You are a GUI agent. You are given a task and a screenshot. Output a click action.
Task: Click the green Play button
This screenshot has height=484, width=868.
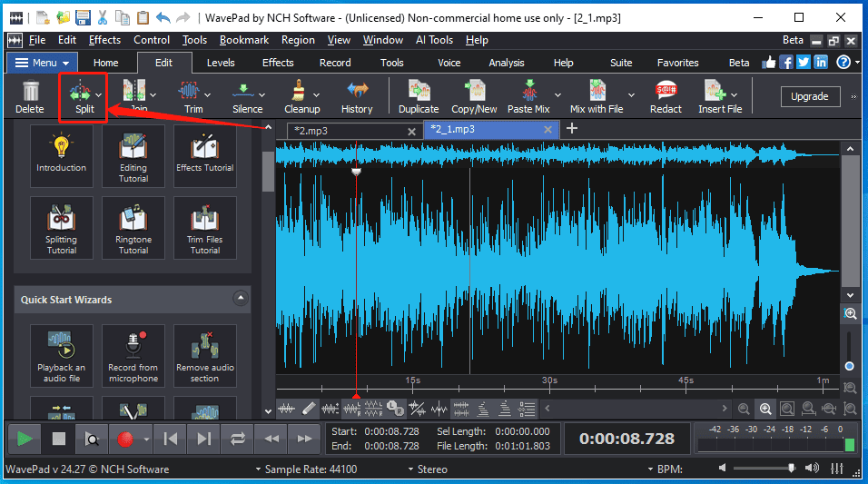pos(25,439)
